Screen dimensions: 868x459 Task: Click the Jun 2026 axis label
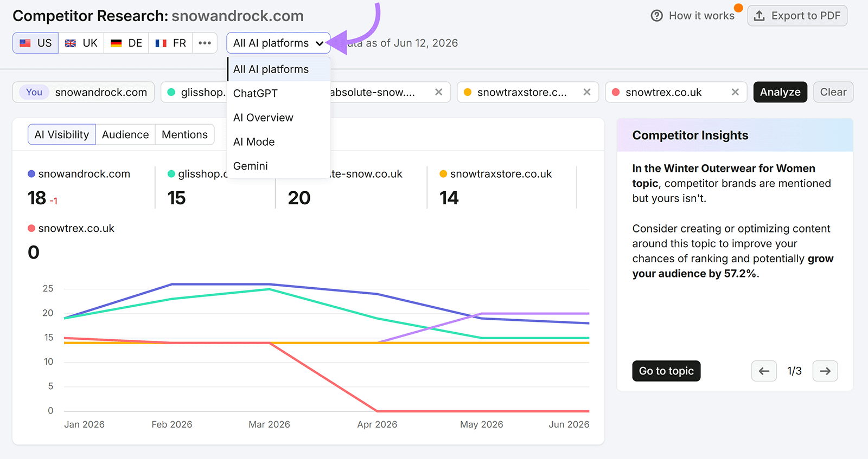click(x=569, y=424)
